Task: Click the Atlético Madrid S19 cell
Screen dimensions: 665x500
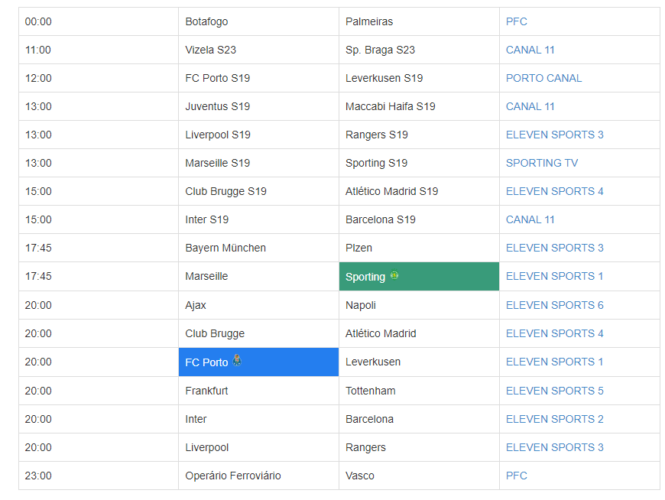Action: tap(419, 191)
